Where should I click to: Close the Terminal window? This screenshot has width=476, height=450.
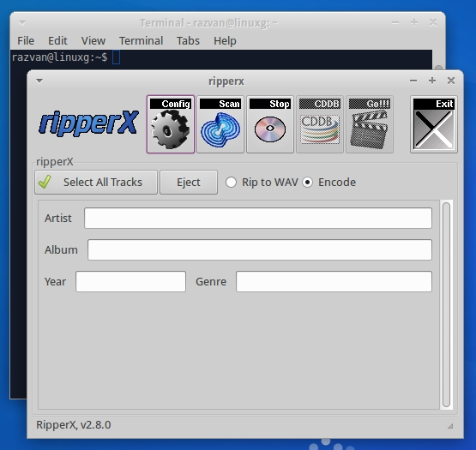tap(433, 23)
